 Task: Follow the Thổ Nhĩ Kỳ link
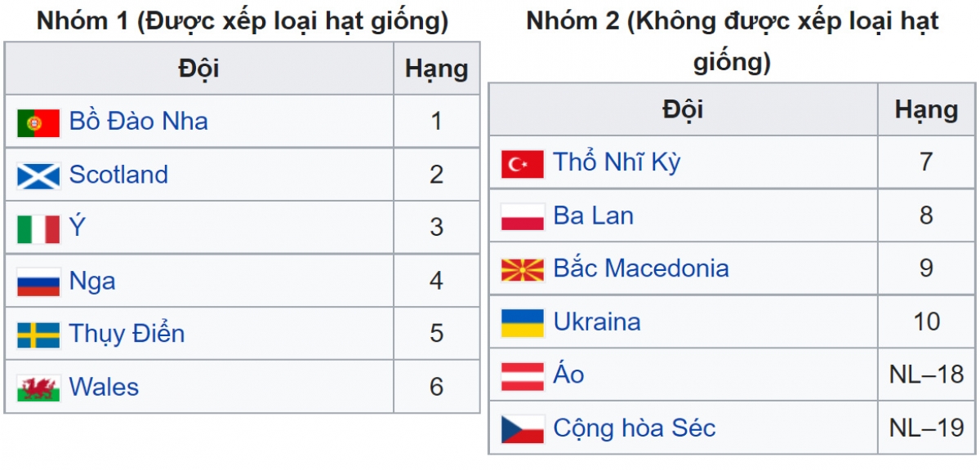point(617,162)
